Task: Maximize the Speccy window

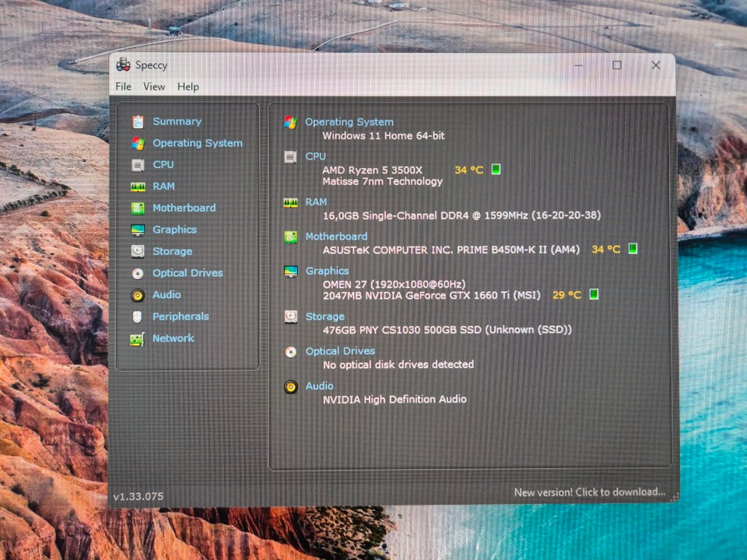Action: tap(617, 65)
